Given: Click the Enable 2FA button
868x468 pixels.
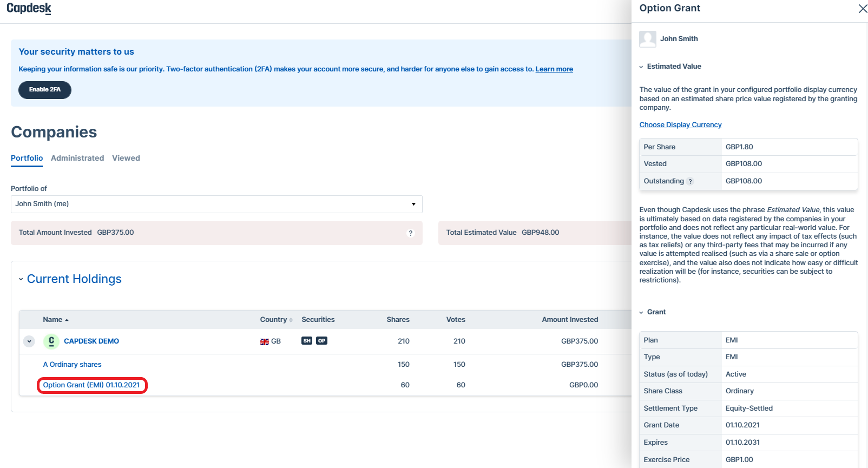Looking at the screenshot, I should click(45, 90).
